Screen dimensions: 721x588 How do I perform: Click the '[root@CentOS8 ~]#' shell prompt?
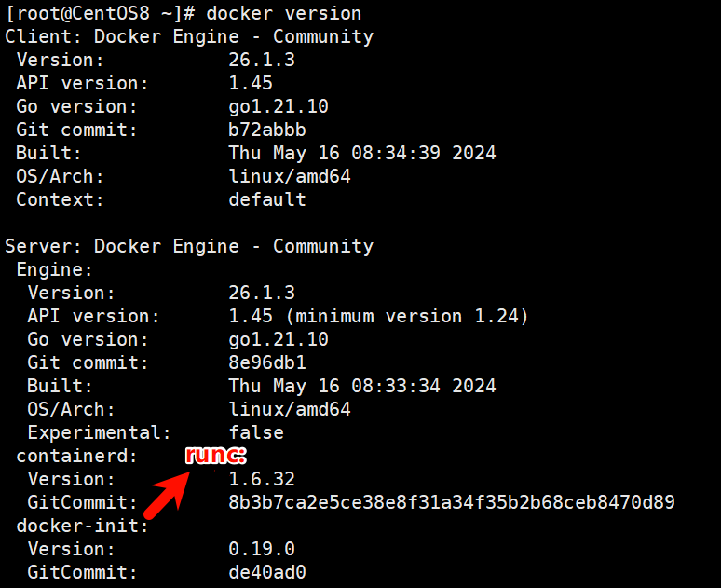pyautogui.click(x=101, y=13)
